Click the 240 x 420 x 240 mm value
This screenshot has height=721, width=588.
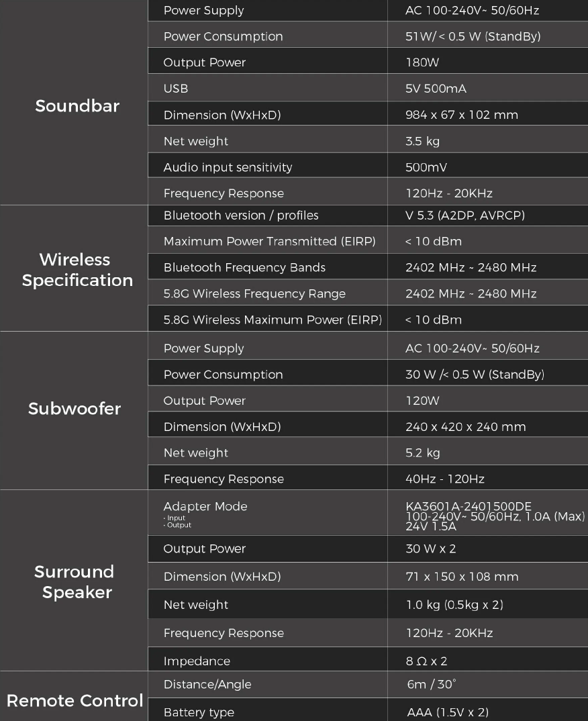click(466, 427)
